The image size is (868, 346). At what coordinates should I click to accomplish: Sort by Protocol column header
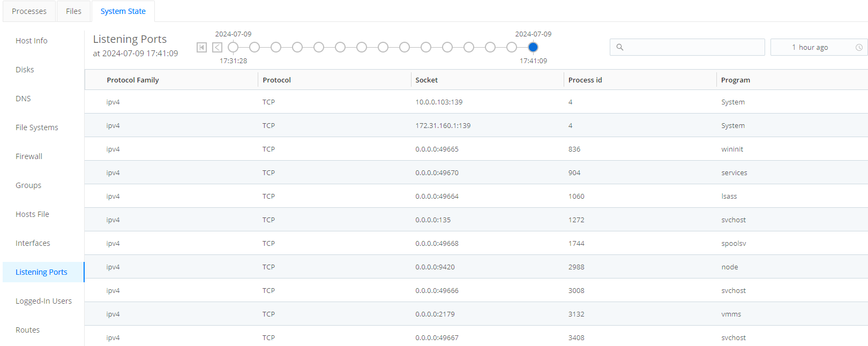(276, 80)
